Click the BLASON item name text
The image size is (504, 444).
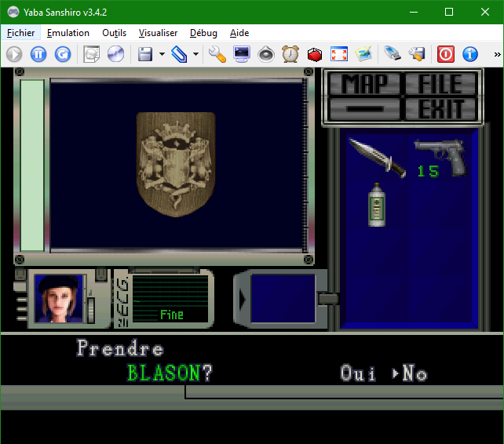pyautogui.click(x=163, y=373)
